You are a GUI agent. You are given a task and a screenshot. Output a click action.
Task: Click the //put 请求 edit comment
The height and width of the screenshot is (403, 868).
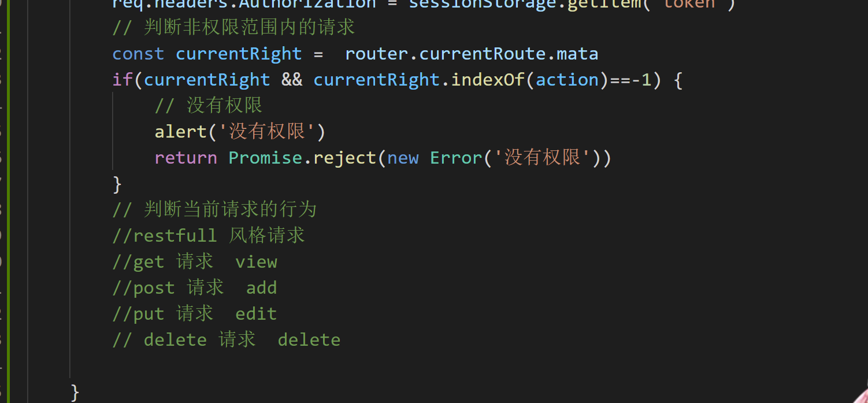click(x=195, y=313)
